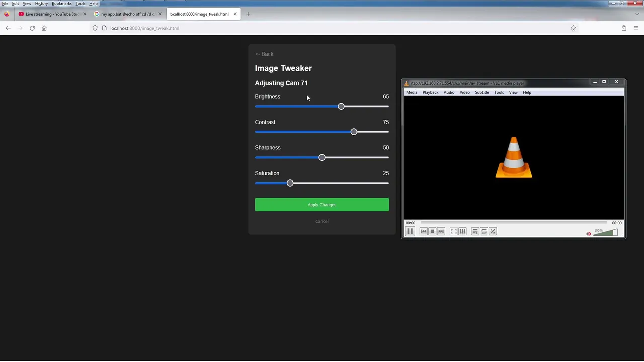Open Firefox View menu
The width and height of the screenshot is (644, 362).
tap(27, 3)
